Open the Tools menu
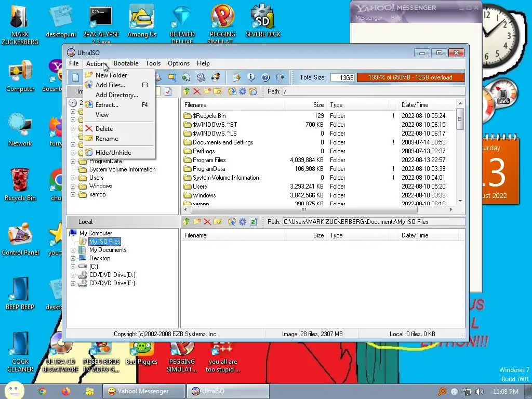The height and width of the screenshot is (399, 532). (x=153, y=63)
